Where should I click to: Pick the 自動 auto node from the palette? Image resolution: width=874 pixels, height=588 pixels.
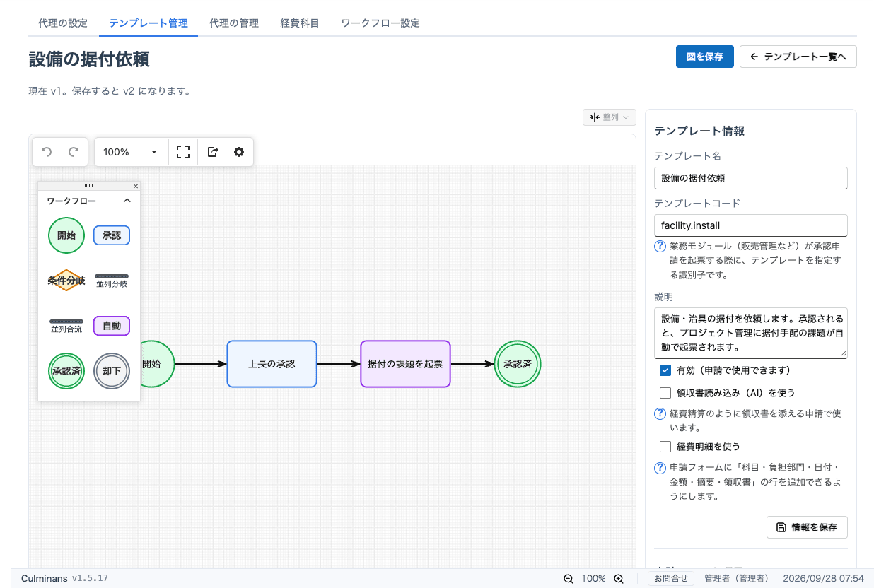point(112,326)
